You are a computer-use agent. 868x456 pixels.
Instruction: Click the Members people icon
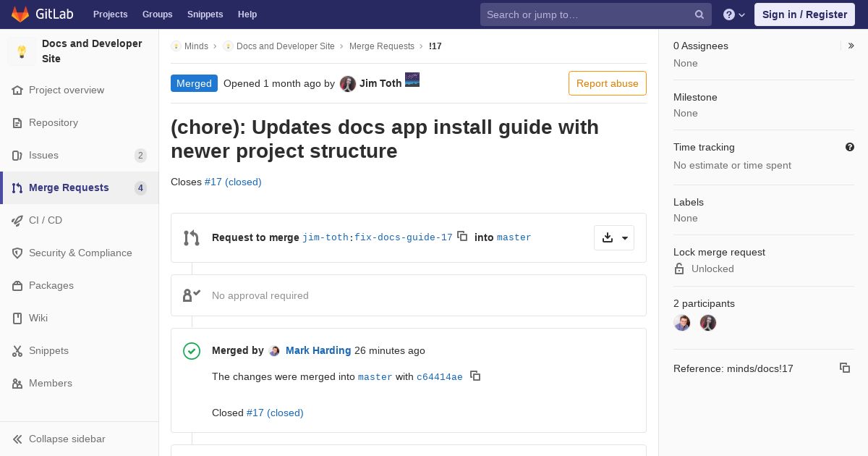pyautogui.click(x=17, y=383)
